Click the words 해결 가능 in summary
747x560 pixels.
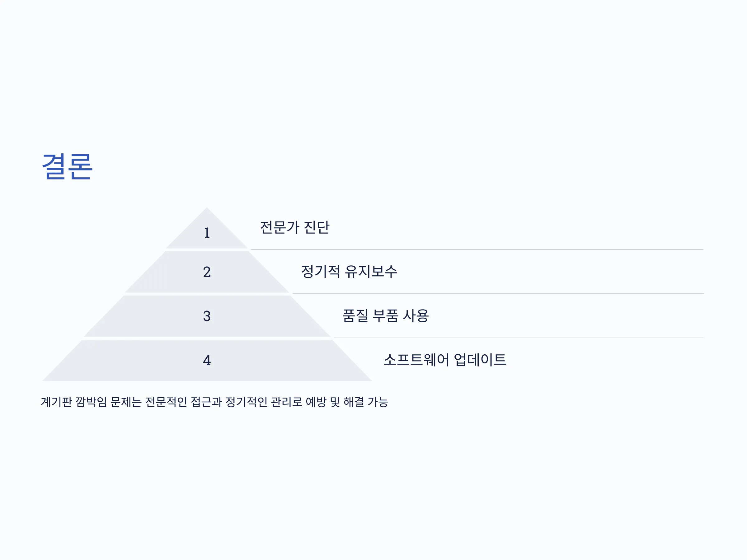pos(366,402)
